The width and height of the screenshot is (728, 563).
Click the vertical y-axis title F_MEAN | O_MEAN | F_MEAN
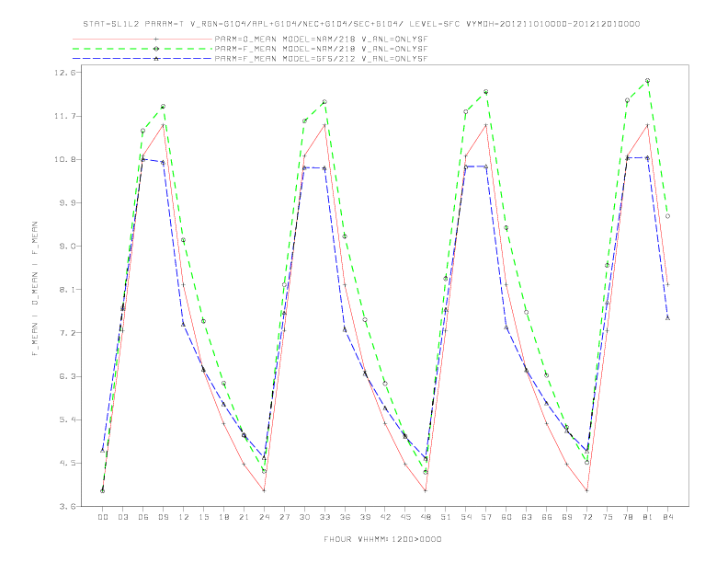click(x=34, y=289)
